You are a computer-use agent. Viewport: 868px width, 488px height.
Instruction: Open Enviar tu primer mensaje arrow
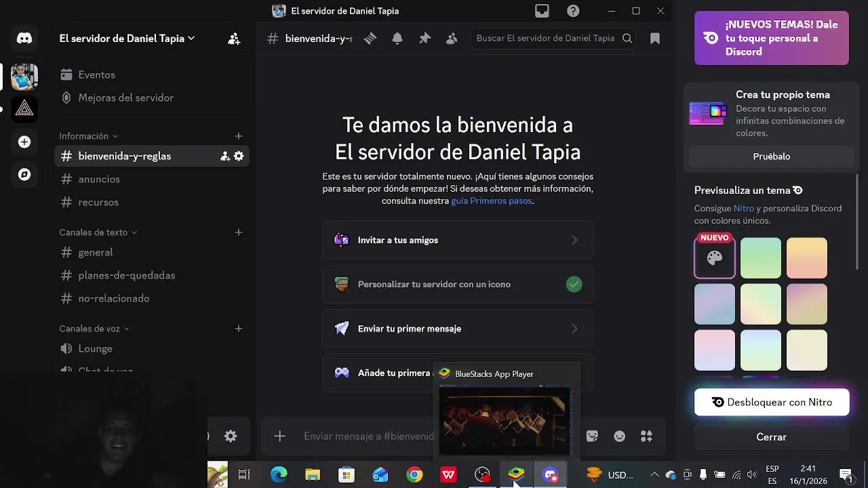(574, 329)
